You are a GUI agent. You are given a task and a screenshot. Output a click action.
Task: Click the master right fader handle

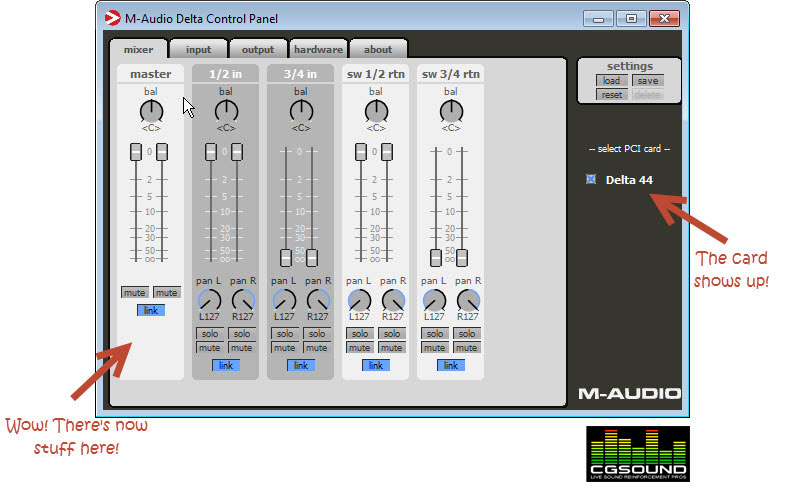coord(162,152)
